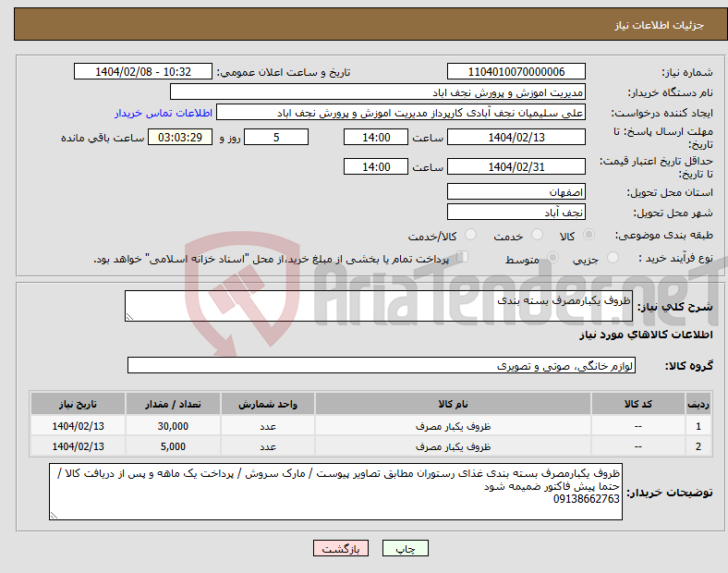
Task: Select the کالا/خدمت radio button
Action: click(470, 235)
